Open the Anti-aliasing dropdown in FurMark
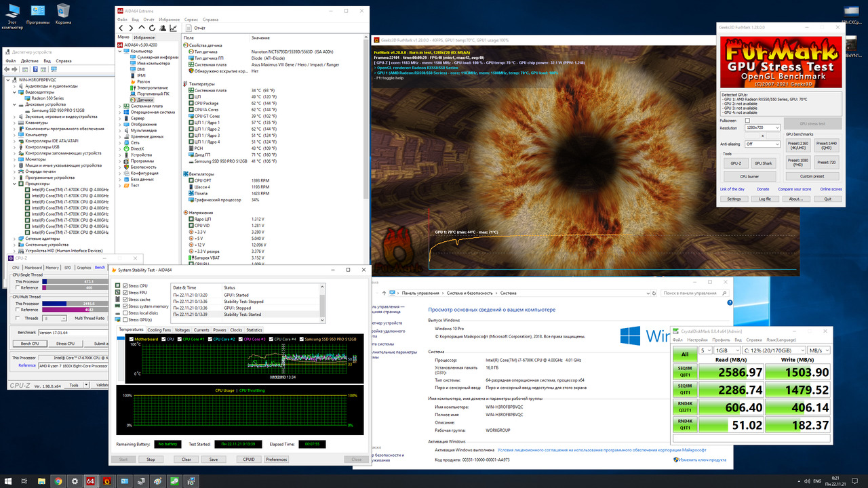The height and width of the screenshot is (488, 868). click(x=762, y=144)
